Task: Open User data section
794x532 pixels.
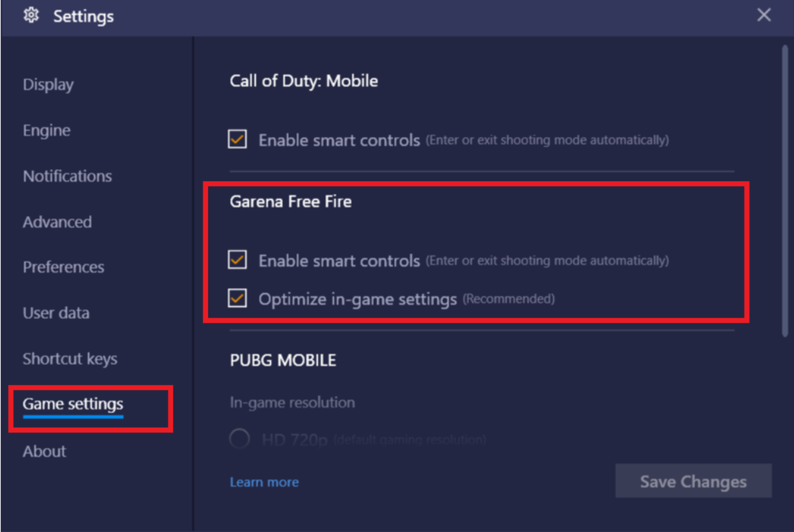Action: point(56,313)
